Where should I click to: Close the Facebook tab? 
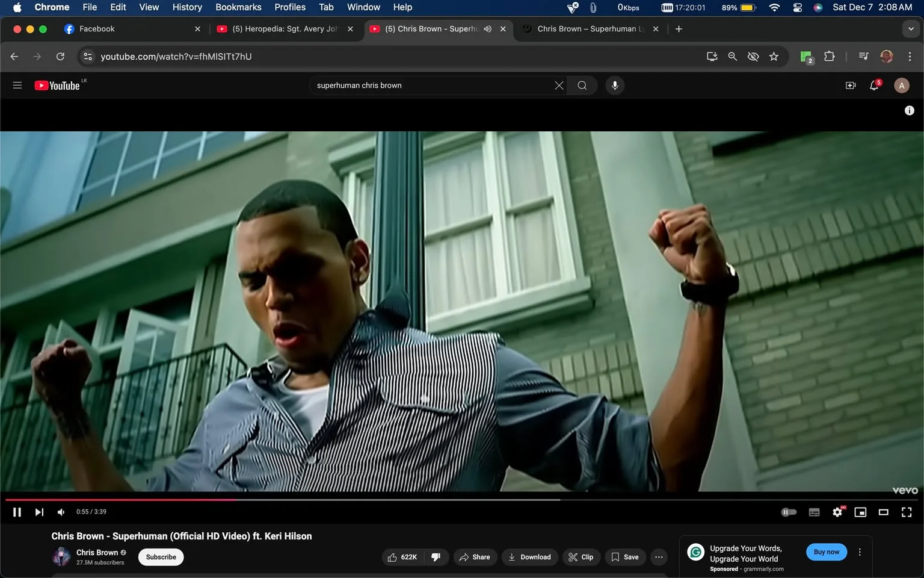[x=197, y=29]
